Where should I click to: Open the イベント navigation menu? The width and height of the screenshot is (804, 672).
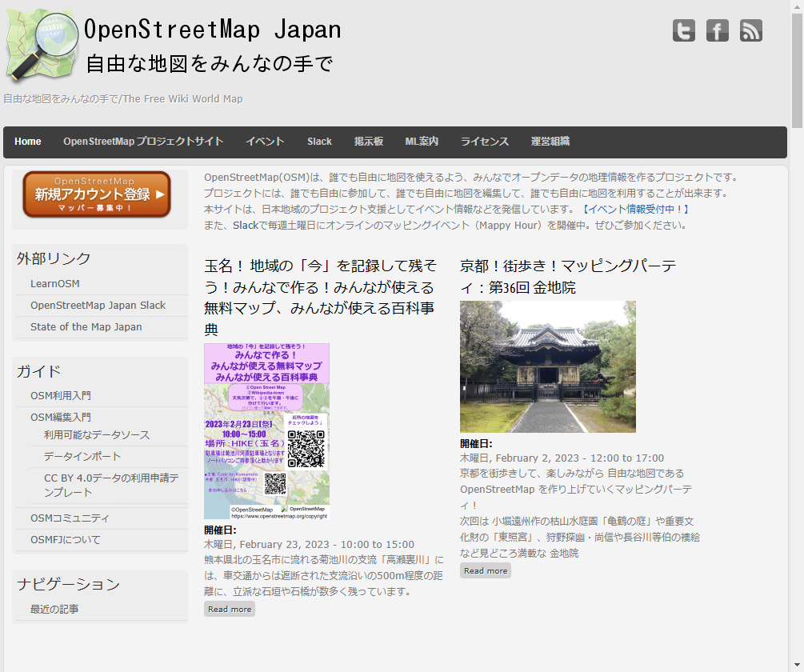[x=265, y=142]
